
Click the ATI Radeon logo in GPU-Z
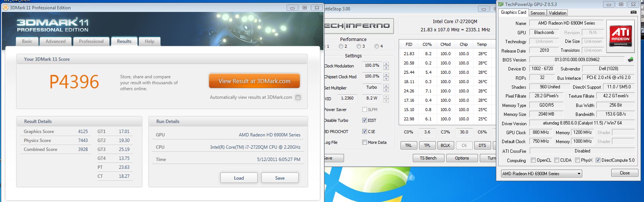(x=621, y=36)
